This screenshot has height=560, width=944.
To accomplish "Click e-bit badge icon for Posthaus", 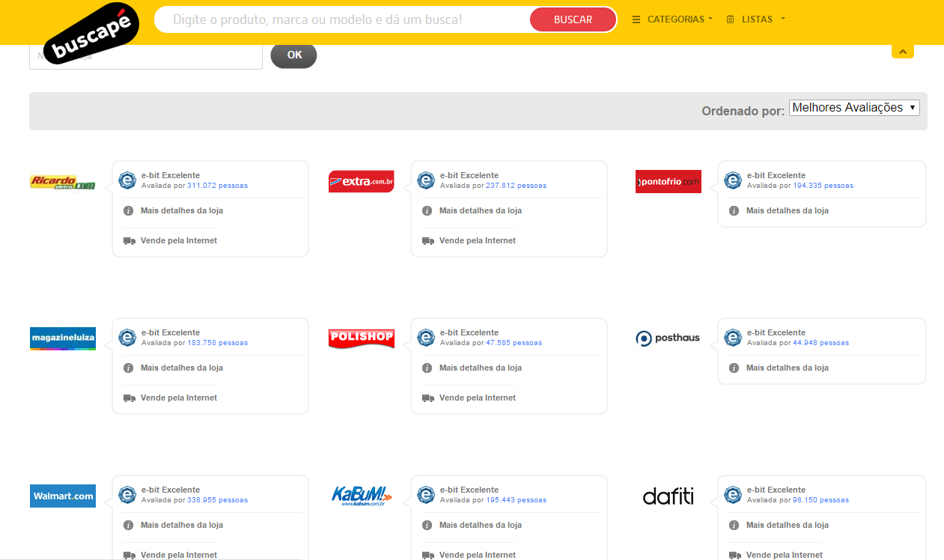I will (733, 338).
